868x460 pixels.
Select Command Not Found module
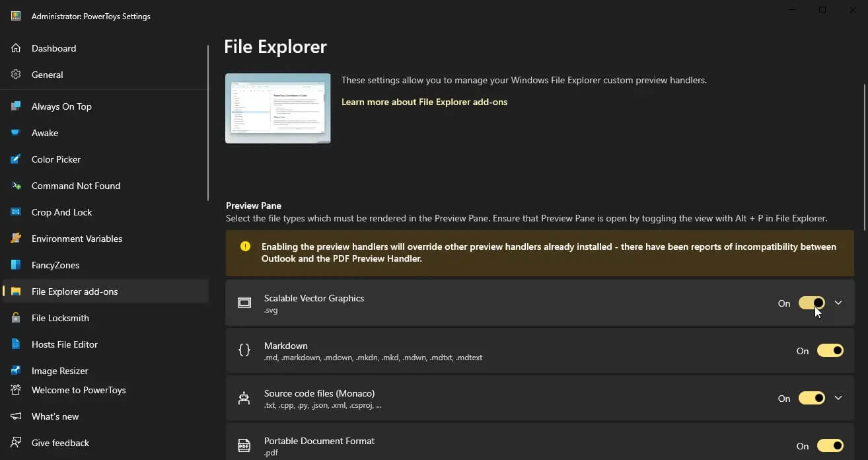[x=106, y=186]
